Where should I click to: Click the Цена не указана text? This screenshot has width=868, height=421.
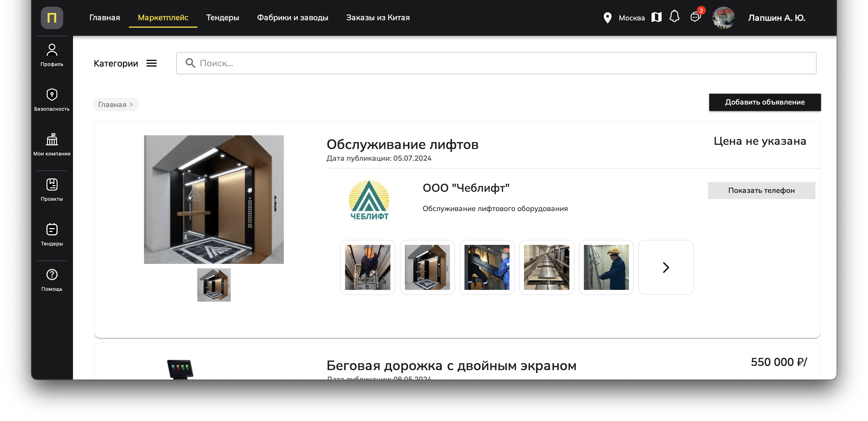760,141
